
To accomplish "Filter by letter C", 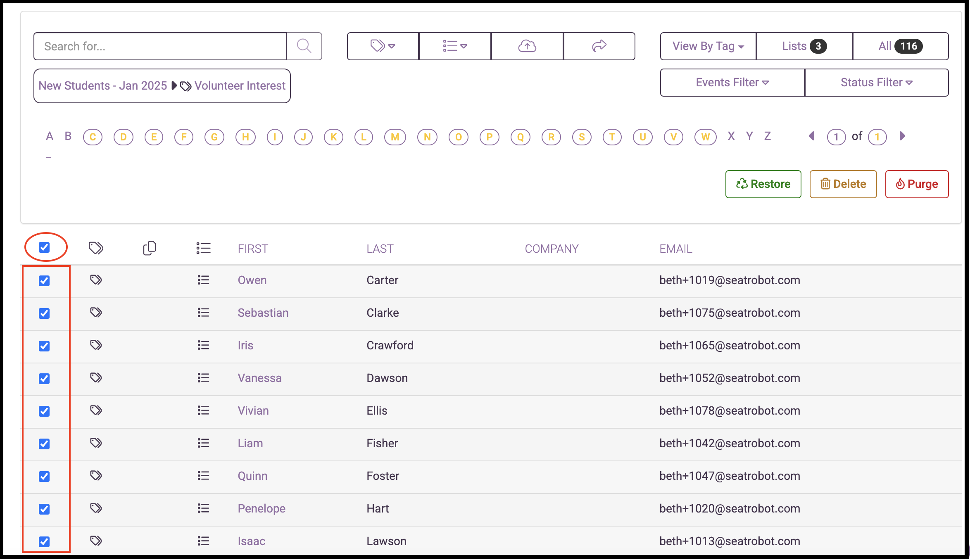I will tap(93, 137).
